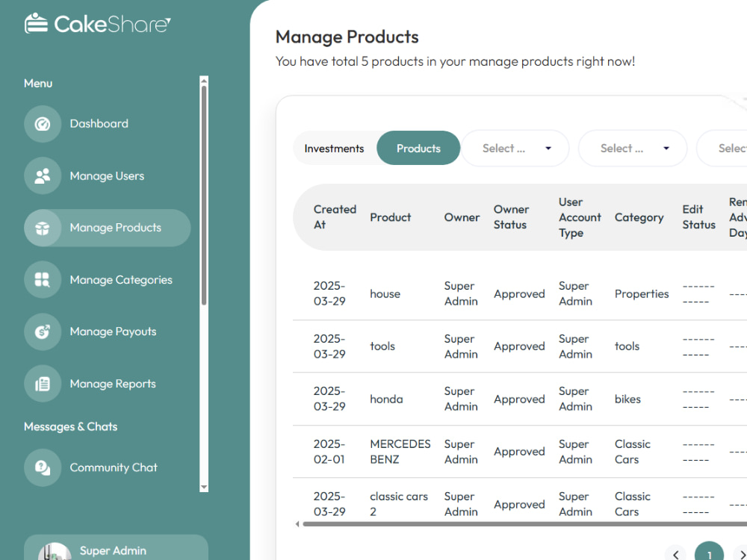Click the sidebar scrollbar down arrow

pos(204,487)
